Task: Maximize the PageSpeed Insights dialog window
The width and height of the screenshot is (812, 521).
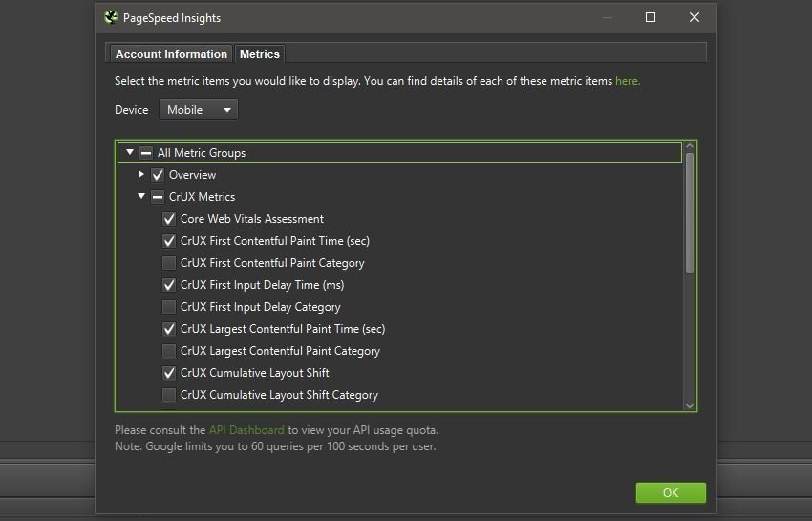Action: pos(651,17)
